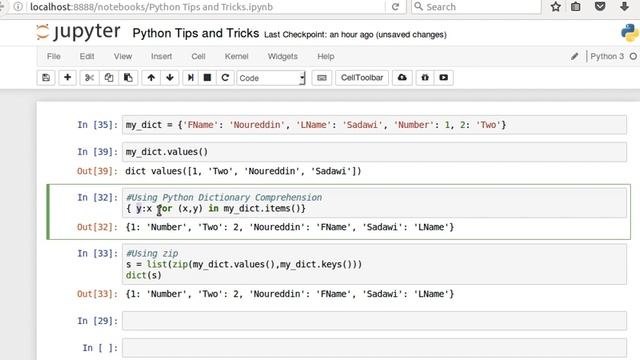Click the video player toolbar icon

click(x=444, y=78)
